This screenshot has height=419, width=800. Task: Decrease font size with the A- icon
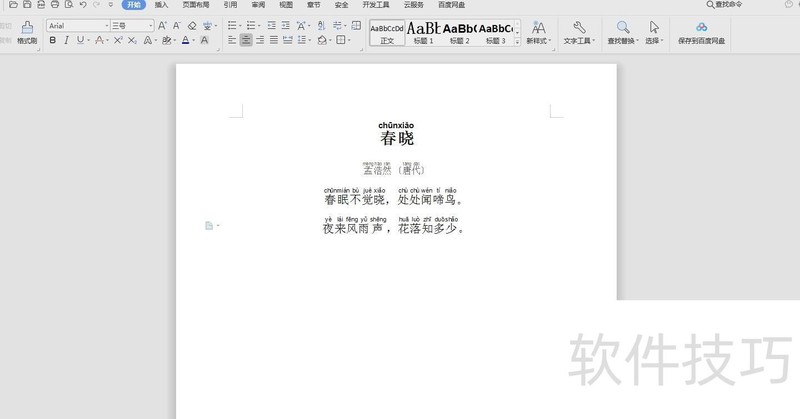click(177, 26)
